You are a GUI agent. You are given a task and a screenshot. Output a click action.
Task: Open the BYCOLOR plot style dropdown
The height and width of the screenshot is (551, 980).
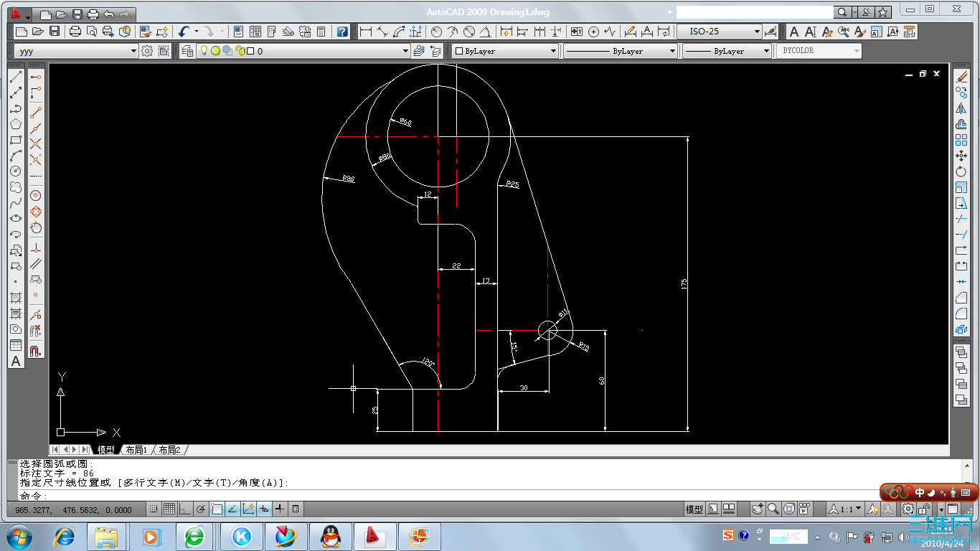[820, 51]
